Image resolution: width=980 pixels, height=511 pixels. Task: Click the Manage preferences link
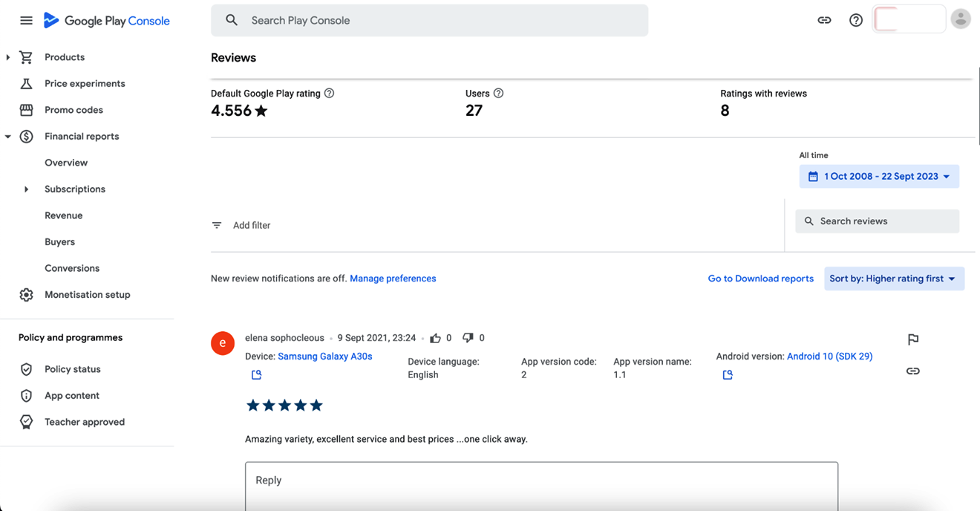tap(393, 279)
